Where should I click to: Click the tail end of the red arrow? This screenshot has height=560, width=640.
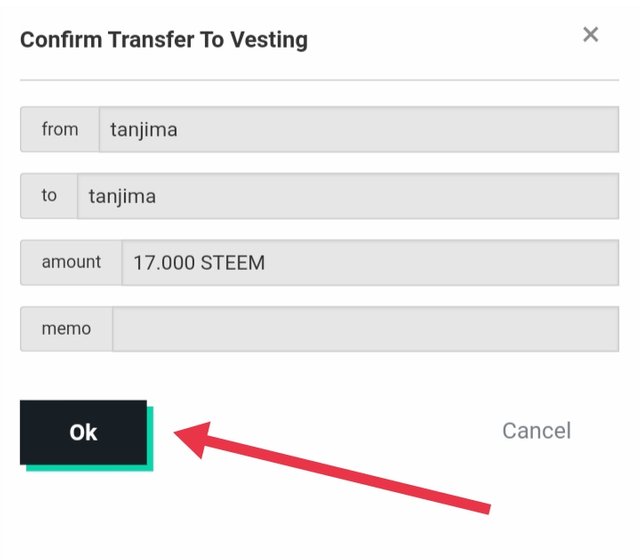486,509
